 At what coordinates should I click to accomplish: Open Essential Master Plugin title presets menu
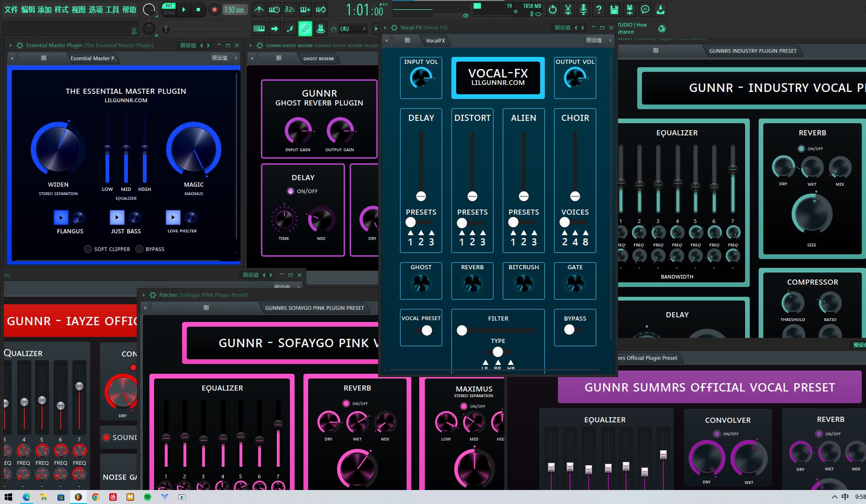[x=188, y=45]
